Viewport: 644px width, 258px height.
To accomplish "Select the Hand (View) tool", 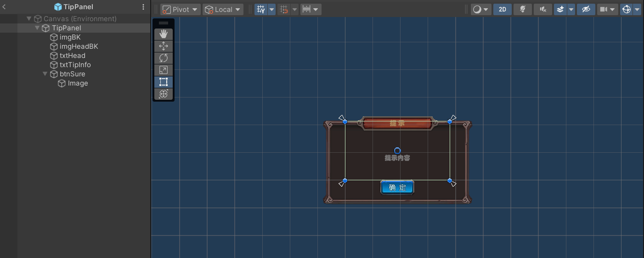I will [164, 34].
